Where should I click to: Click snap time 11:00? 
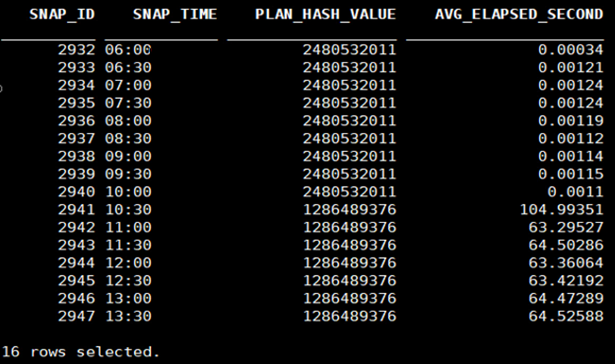[x=128, y=227]
